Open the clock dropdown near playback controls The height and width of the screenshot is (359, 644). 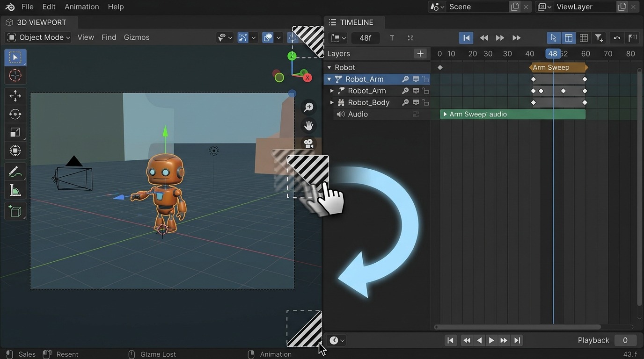point(337,340)
